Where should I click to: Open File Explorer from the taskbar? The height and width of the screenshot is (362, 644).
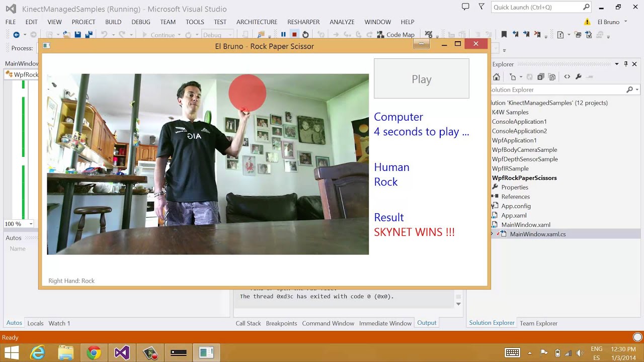(x=65, y=353)
